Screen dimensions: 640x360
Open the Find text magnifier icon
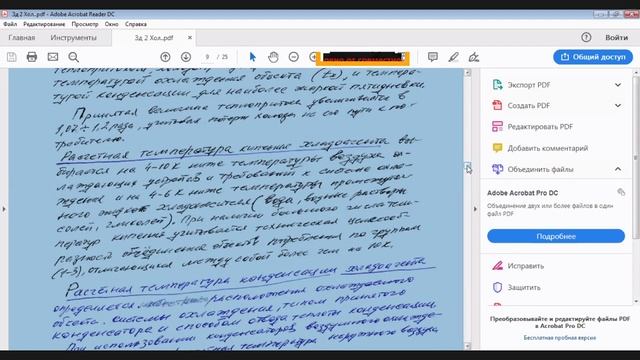coord(73,57)
